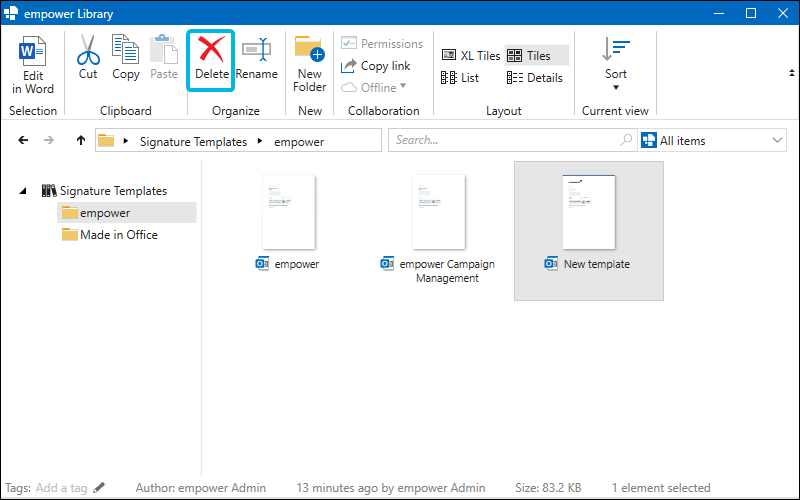
Task: Collapse the Signature Templates tree node
Action: point(23,191)
